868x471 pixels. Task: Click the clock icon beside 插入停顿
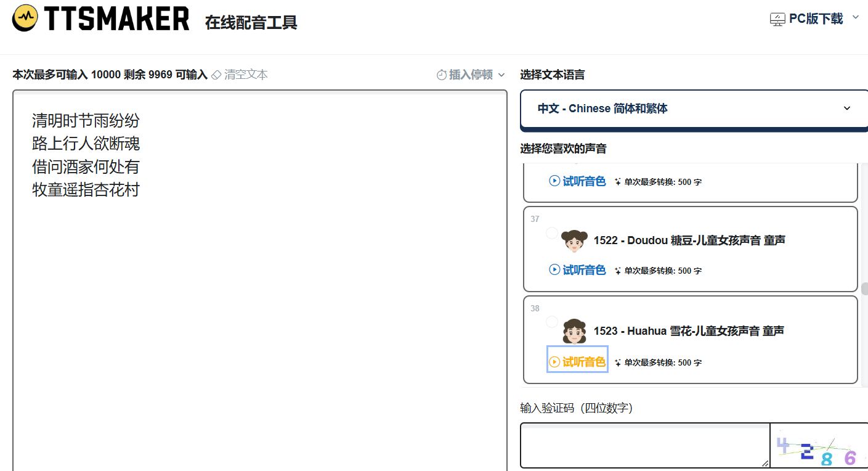click(x=441, y=75)
